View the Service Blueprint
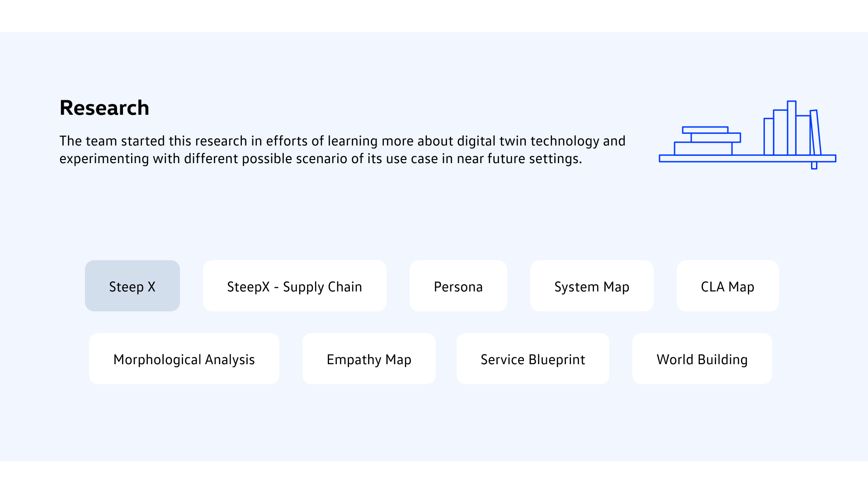868x488 pixels. tap(533, 359)
